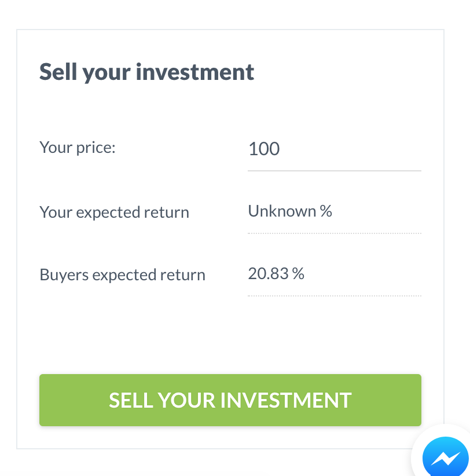This screenshot has width=470, height=476.
Task: Select the 'Unknown %' expected return value
Action: click(290, 211)
